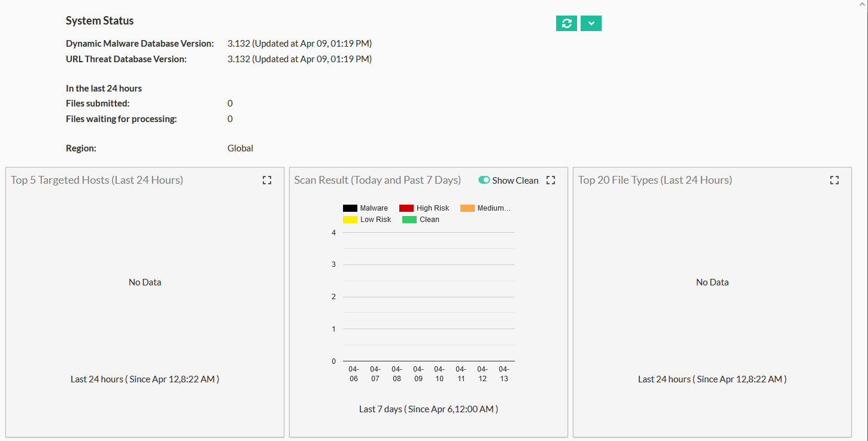Hide Malware series from the chart legend
This screenshot has height=441, width=868.
pyautogui.click(x=366, y=208)
